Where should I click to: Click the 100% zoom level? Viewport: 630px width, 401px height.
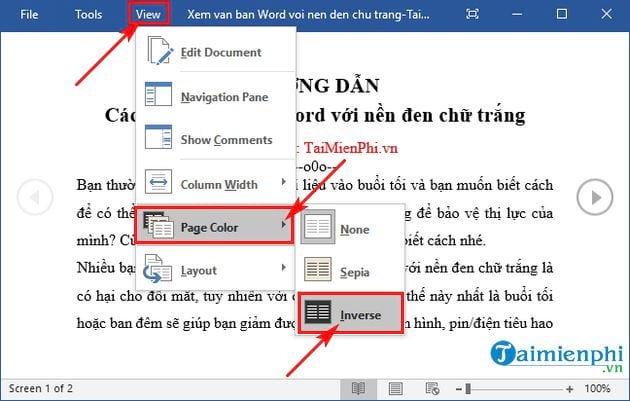[x=597, y=389]
